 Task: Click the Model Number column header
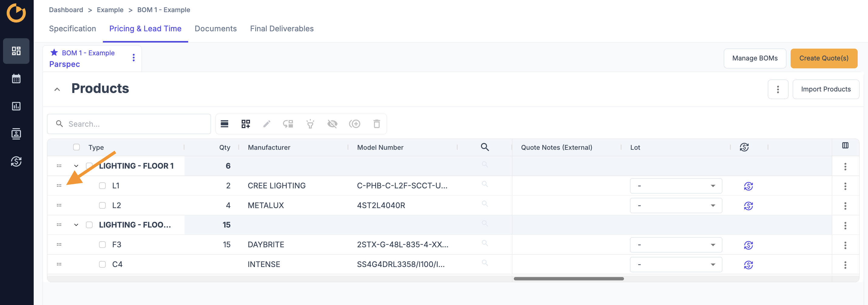[380, 147]
